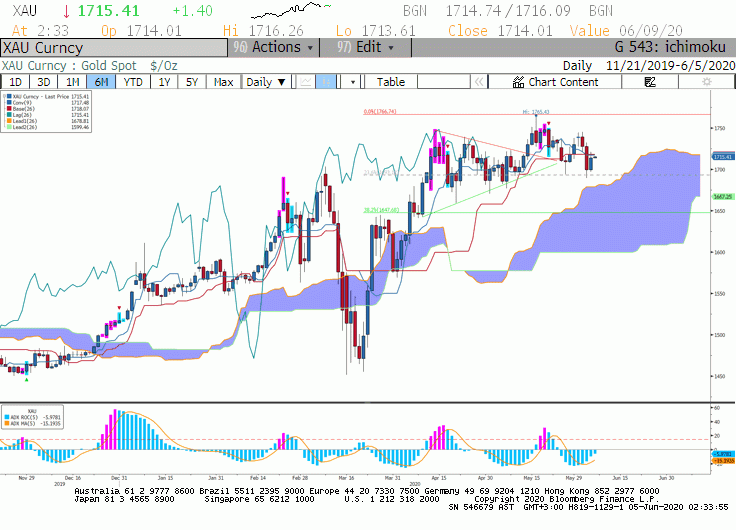The width and height of the screenshot is (736, 530).
Task: Open chart type dropdown arrow
Action: (x=353, y=82)
